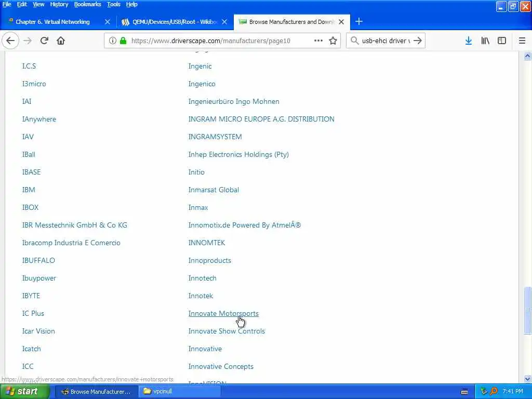Screen dimensions: 532x399
Task: Bookmark this page with the star
Action: [x=333, y=41]
